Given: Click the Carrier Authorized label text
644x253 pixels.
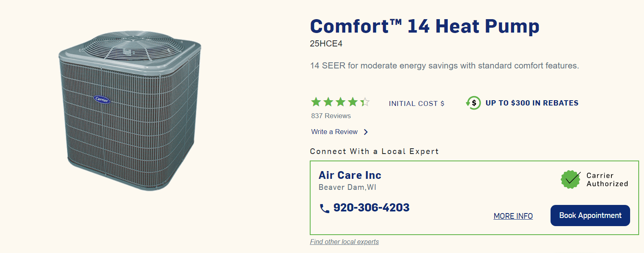Looking at the screenshot, I should tap(607, 180).
